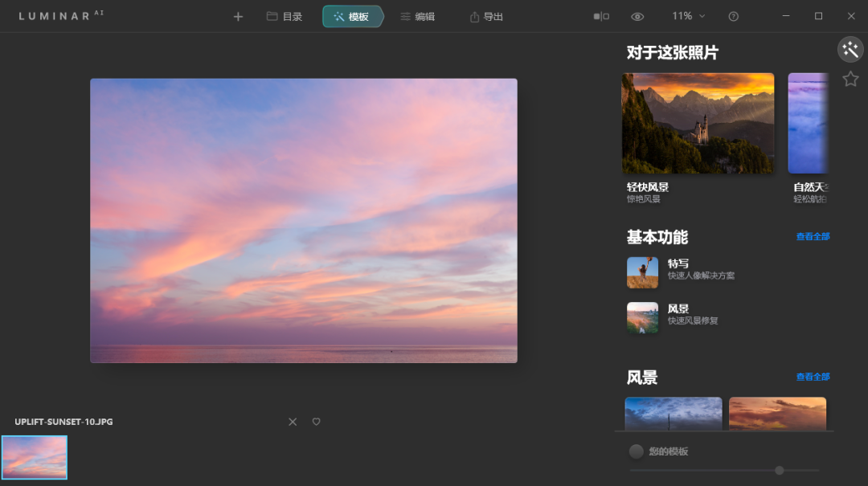
Task: Toggle the heart favorite for this photo
Action: [x=316, y=421]
